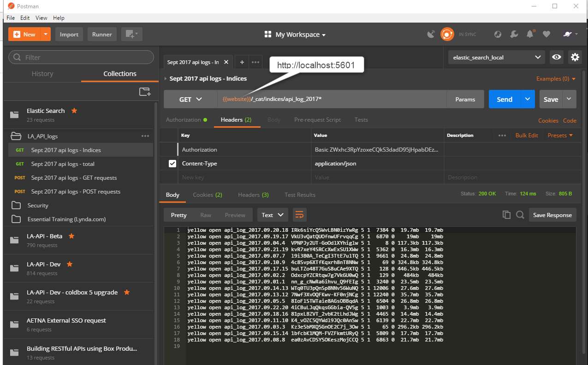Open the Save button dropdown arrow

569,99
